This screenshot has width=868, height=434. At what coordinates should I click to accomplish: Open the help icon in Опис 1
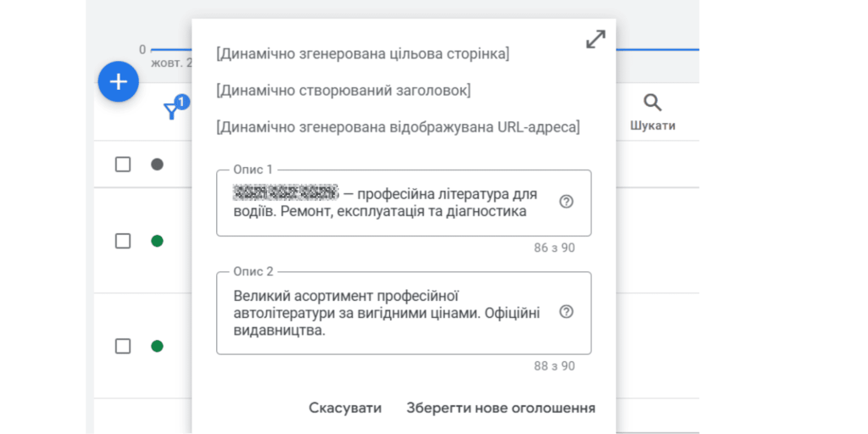(567, 202)
